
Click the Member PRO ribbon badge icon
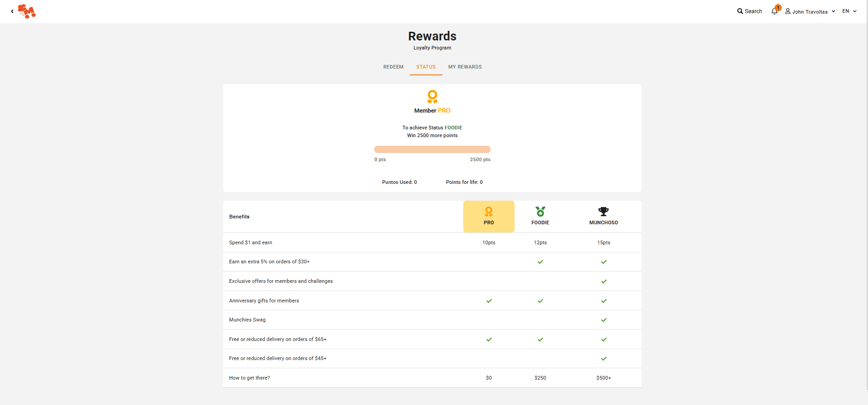432,97
